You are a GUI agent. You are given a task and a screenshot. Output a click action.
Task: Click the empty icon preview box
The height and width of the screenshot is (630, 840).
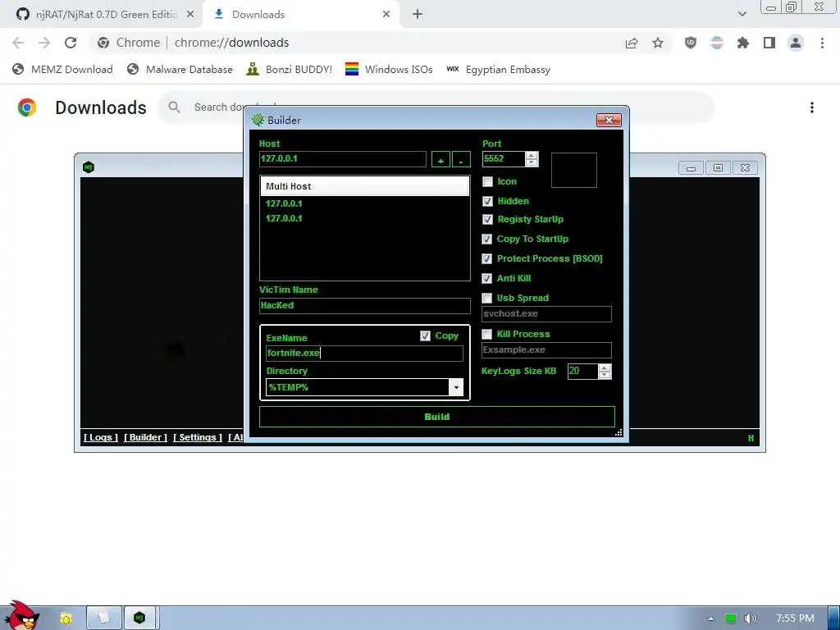574,171
